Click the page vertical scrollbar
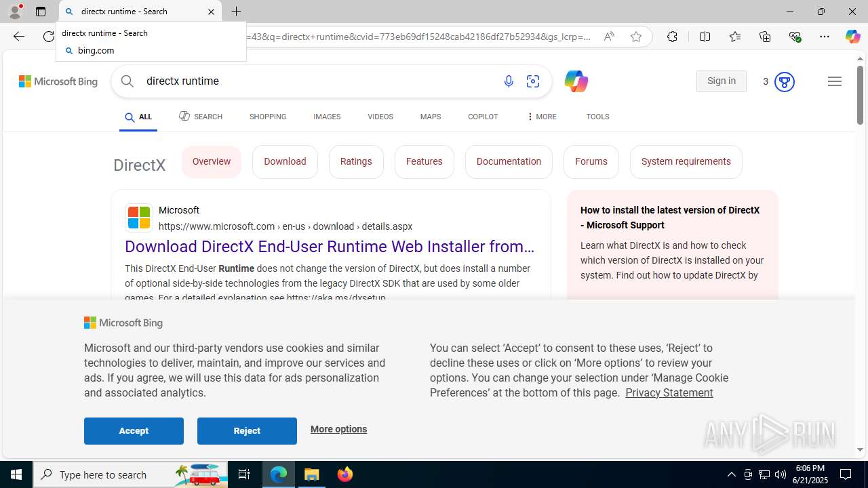 (860, 95)
